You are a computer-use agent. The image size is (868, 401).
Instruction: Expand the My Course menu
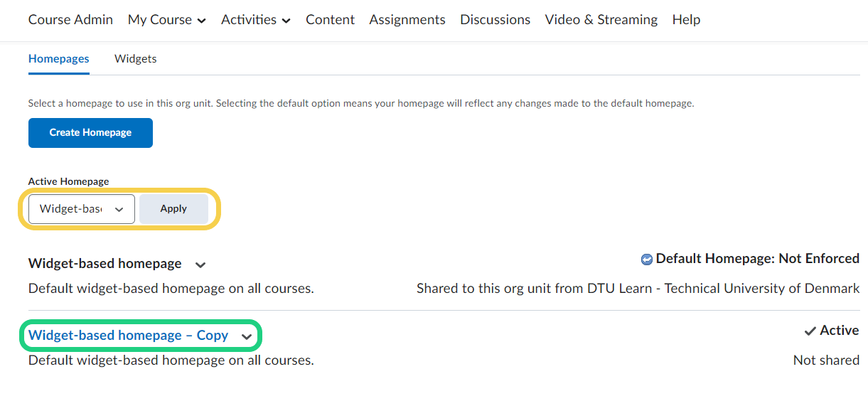pyautogui.click(x=167, y=20)
